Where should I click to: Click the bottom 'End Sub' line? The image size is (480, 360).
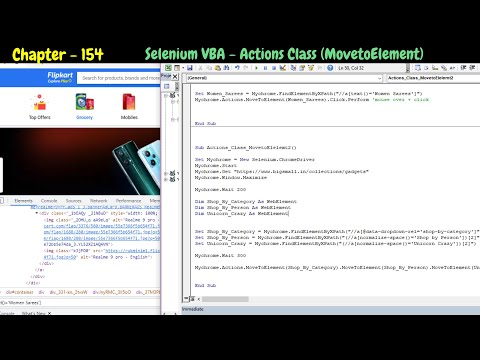tap(205, 285)
